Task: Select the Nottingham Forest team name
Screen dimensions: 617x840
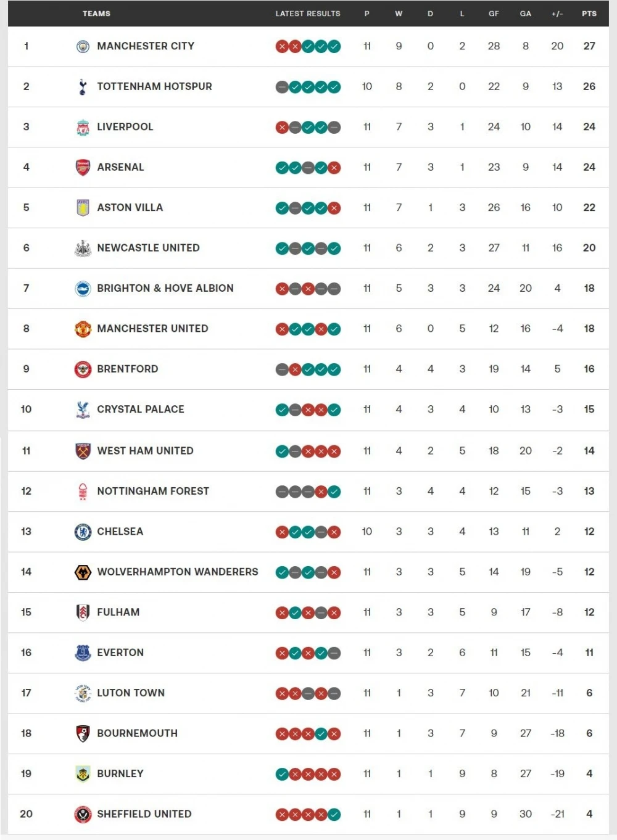Action: (x=153, y=491)
